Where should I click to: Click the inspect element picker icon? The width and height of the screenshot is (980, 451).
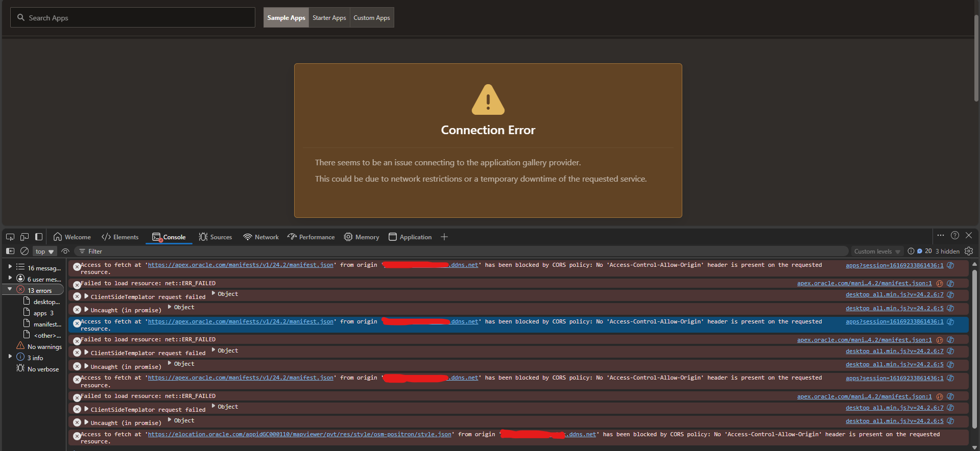pyautogui.click(x=10, y=237)
